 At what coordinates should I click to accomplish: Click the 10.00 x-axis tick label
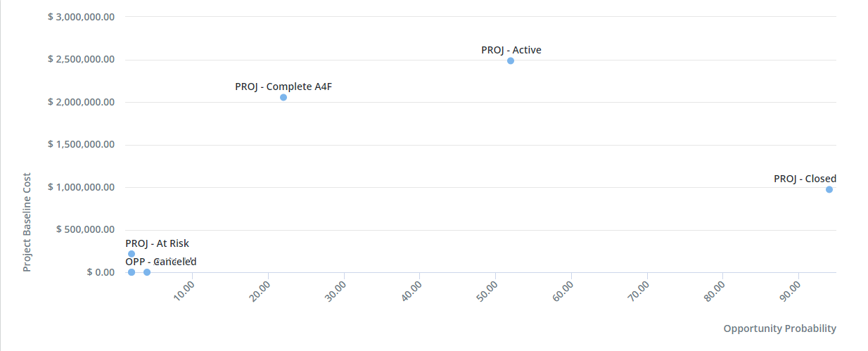point(184,291)
